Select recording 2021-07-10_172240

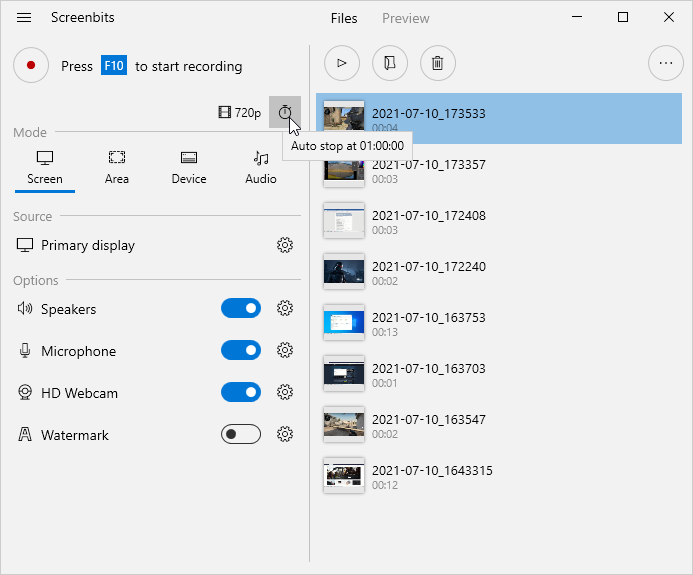[499, 272]
